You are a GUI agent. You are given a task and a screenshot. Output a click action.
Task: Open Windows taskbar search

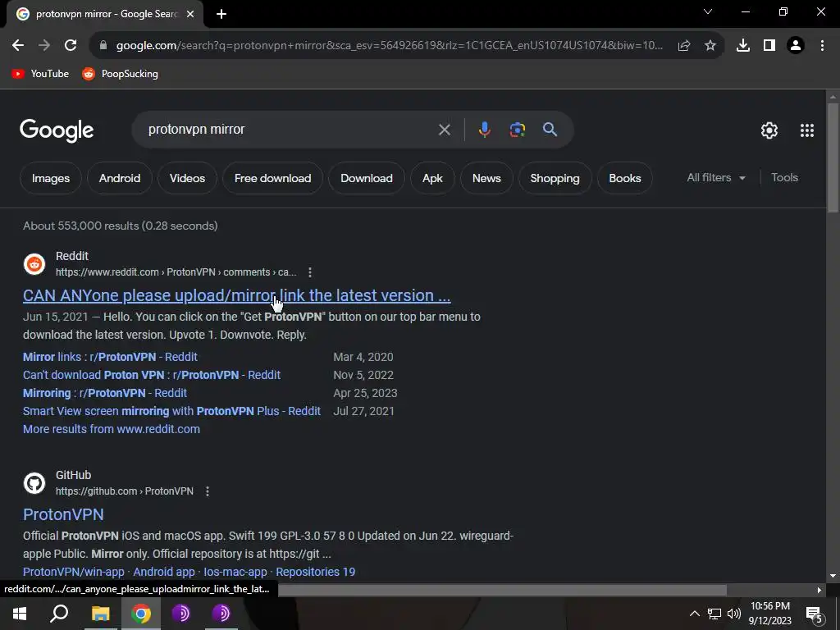click(59, 614)
